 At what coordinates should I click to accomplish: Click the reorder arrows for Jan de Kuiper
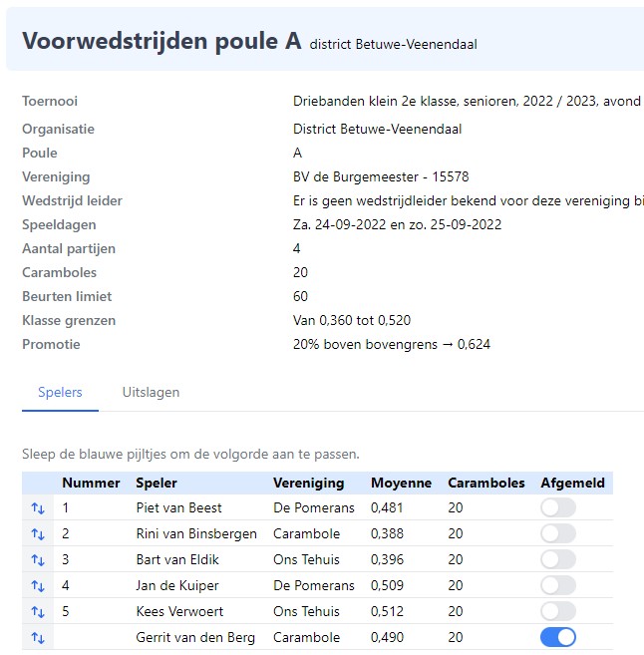[38, 586]
